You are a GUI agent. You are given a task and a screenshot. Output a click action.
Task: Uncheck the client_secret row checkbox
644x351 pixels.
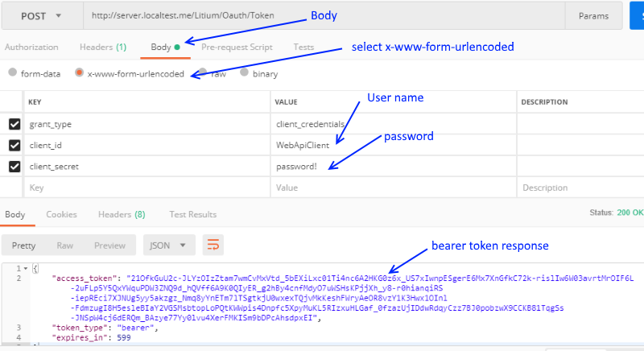pos(14,167)
